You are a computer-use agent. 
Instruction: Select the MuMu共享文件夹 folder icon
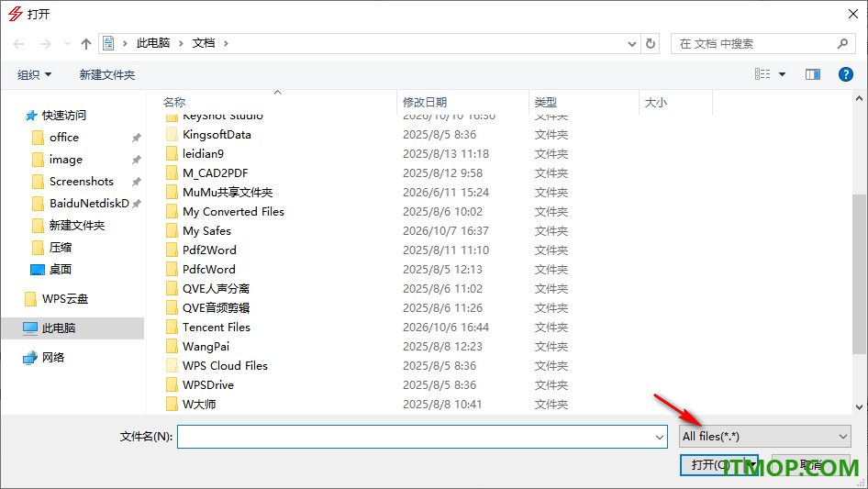pyautogui.click(x=172, y=192)
